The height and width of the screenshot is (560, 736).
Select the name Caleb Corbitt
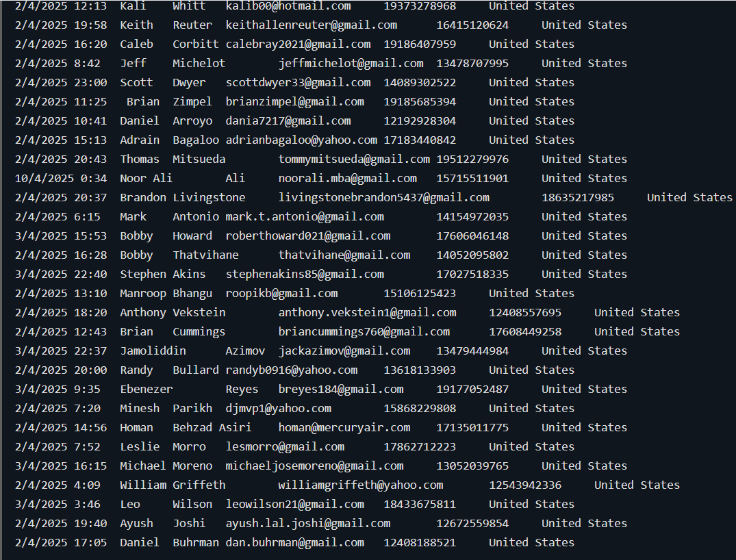[x=169, y=44]
